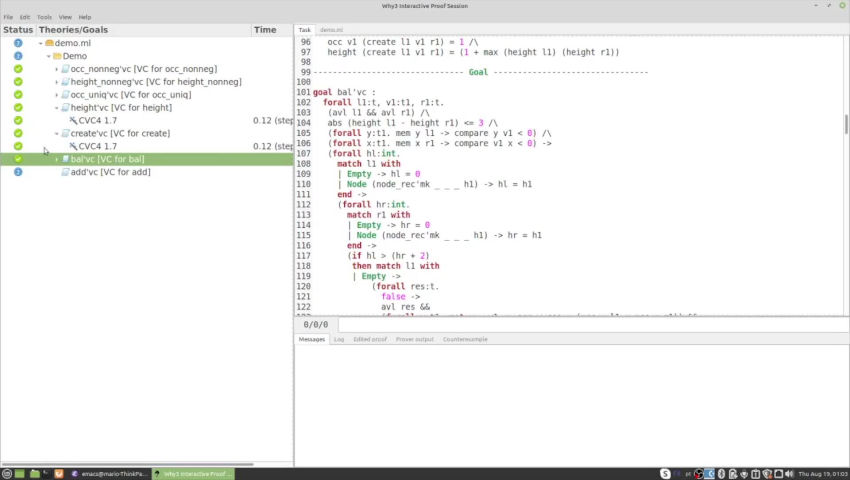Click the goal icon beside occ_nonneg'vc
The width and height of the screenshot is (850, 480).
[x=65, y=69]
